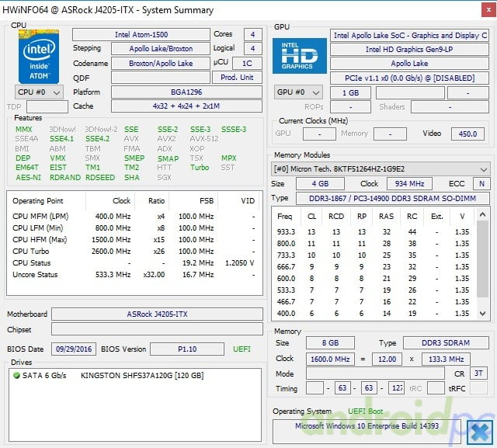
Task: Click the Intel HD Graphics logo
Action: coord(300,56)
